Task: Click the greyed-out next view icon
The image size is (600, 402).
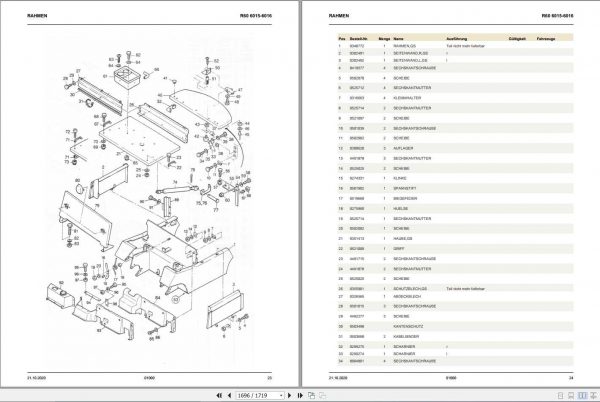Action: tap(323, 395)
